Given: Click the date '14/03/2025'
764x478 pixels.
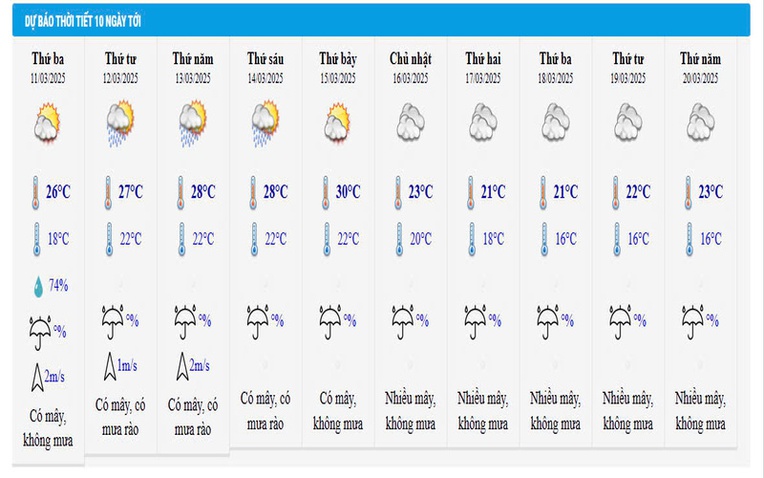Looking at the screenshot, I should tap(265, 78).
